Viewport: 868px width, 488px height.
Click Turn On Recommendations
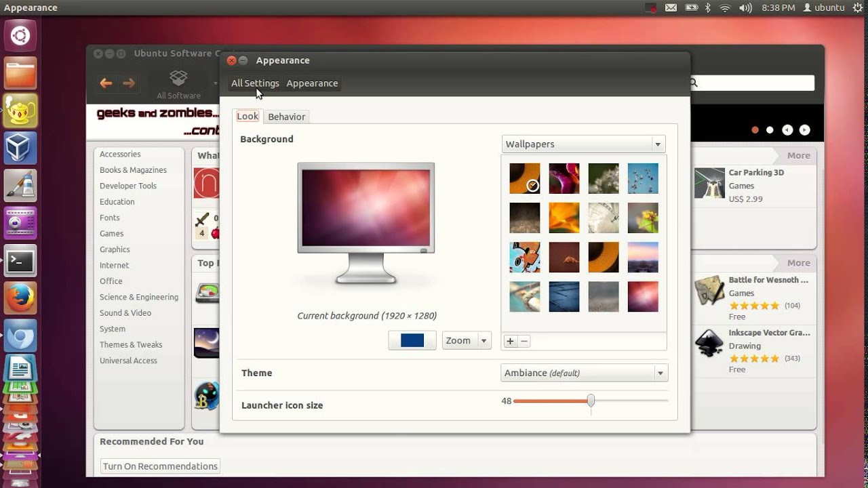click(x=161, y=466)
